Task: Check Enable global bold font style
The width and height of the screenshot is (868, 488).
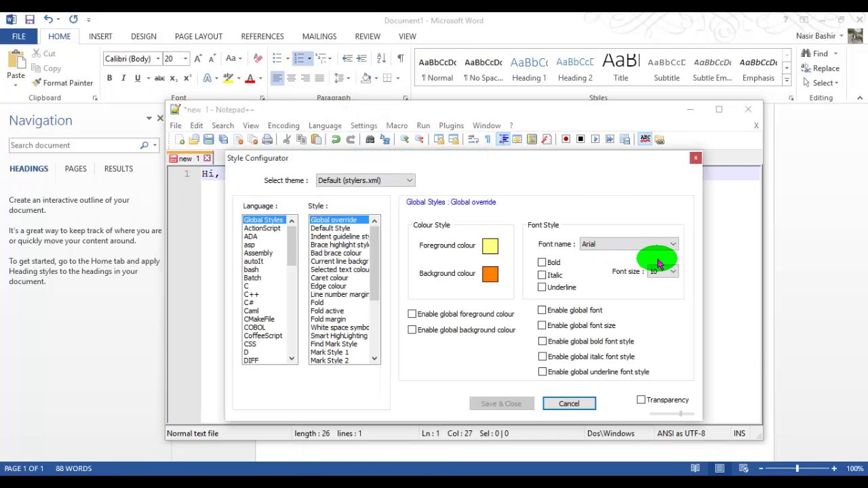Action: tap(542, 341)
